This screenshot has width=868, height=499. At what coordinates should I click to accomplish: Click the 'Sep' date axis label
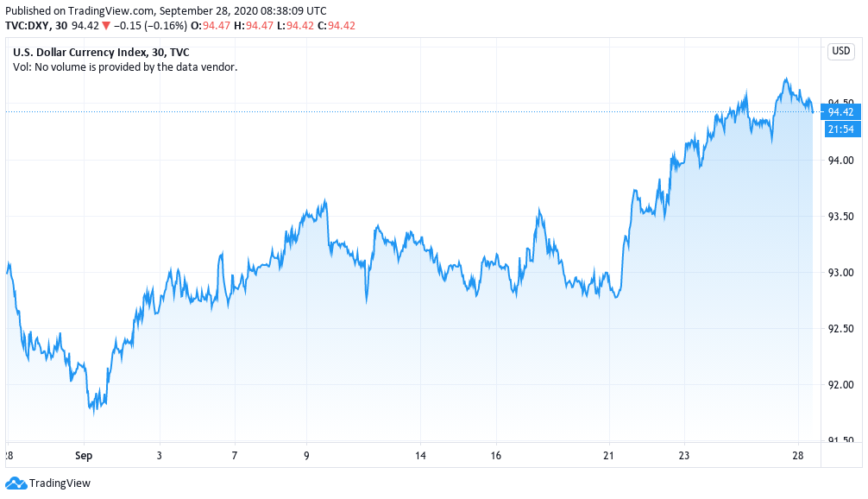tap(84, 455)
